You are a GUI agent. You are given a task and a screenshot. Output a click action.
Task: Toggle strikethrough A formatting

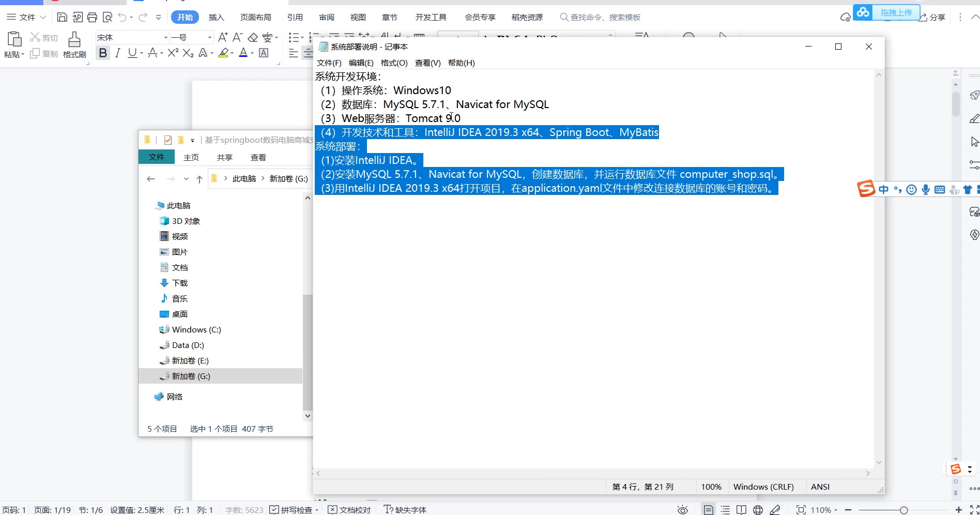152,53
